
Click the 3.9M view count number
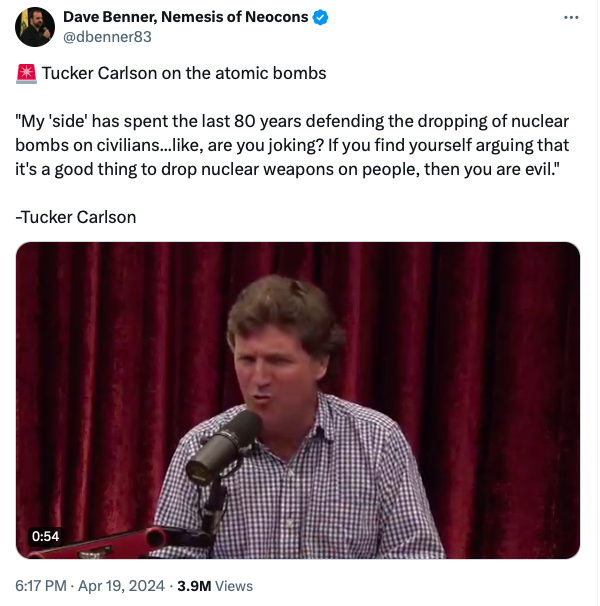[x=193, y=586]
